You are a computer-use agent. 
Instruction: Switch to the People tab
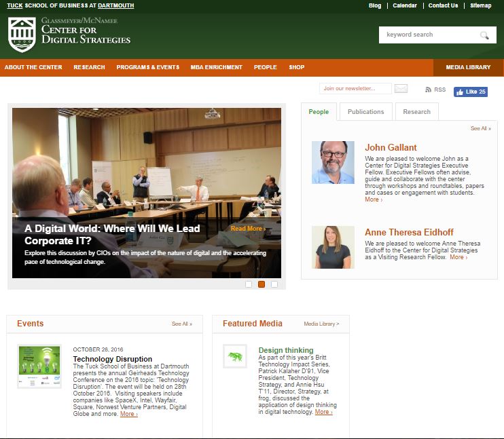click(x=319, y=112)
